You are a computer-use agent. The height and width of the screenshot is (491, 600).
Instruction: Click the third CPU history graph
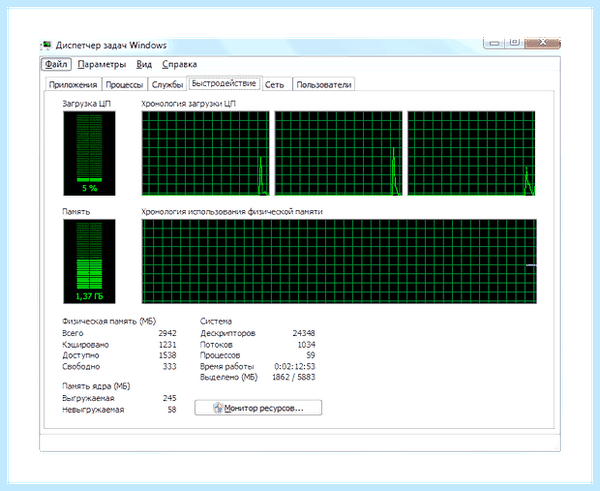[x=471, y=153]
